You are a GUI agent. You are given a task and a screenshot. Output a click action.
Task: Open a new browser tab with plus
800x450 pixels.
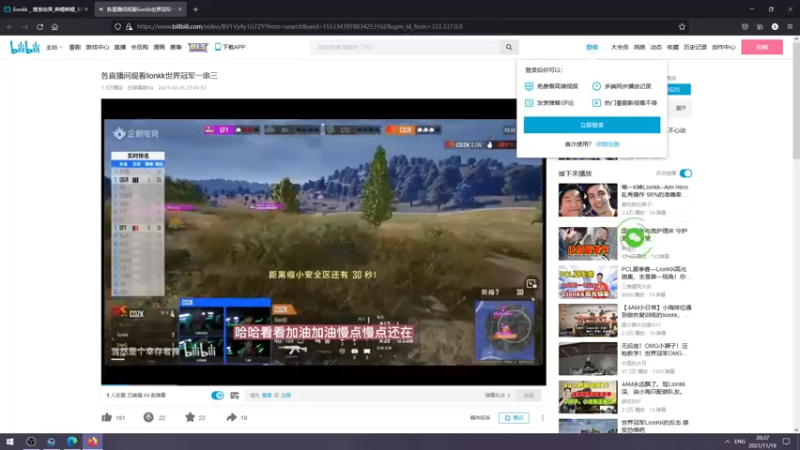coord(195,9)
